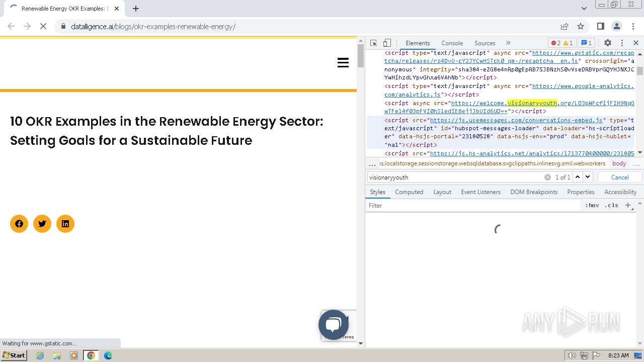Switch to the Console panel
Viewport: 644px width, 362px height.
click(452, 43)
